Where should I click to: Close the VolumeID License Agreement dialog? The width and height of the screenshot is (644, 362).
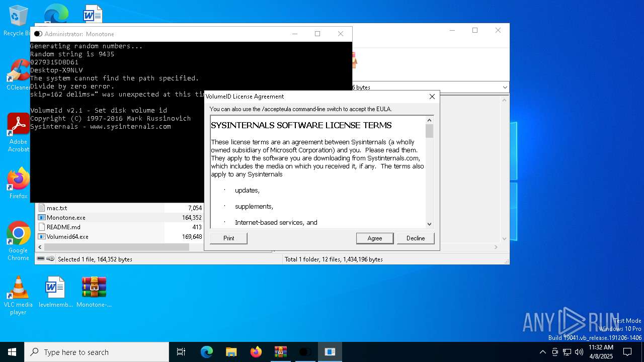tap(432, 97)
